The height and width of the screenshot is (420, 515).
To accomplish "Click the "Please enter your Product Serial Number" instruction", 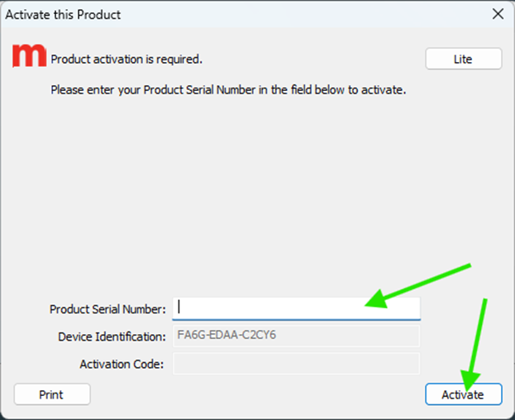I will (x=228, y=89).
